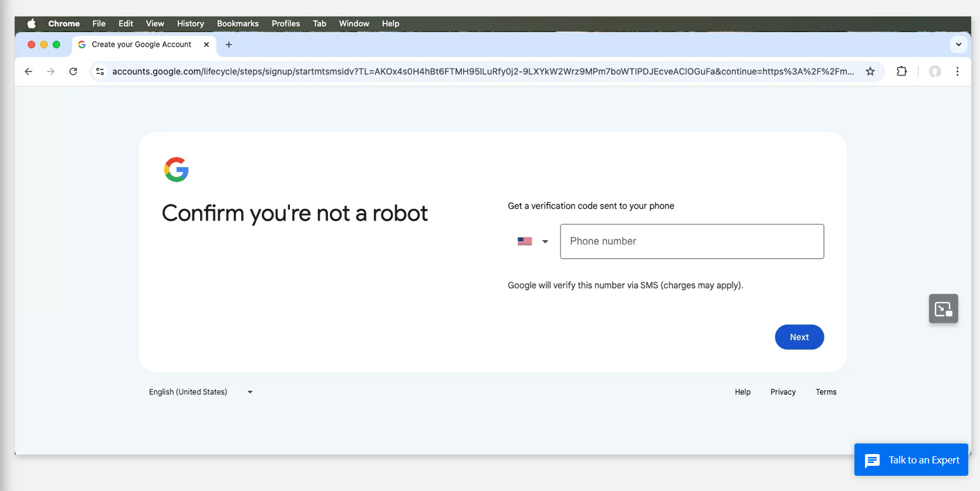This screenshot has height=491, width=980.
Task: Open the Edit menu
Action: coord(126,23)
